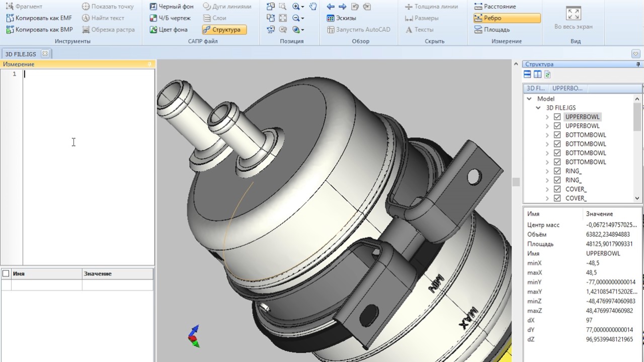The height and width of the screenshot is (362, 644).
Task: Toggle Тексты visibility
Action: coord(420,30)
